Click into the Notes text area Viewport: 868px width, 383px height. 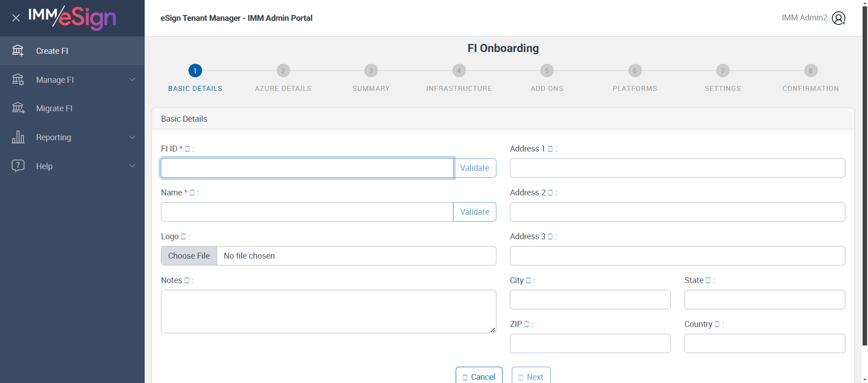click(x=328, y=312)
